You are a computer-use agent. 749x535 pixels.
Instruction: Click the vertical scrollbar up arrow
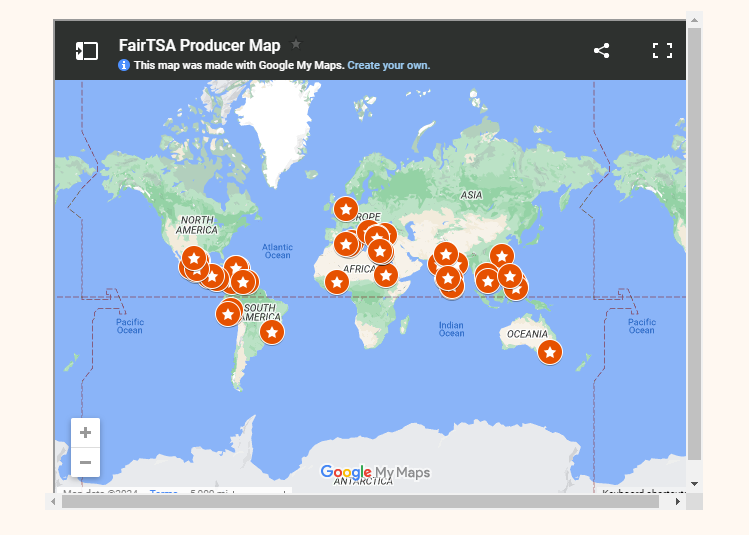click(694, 19)
